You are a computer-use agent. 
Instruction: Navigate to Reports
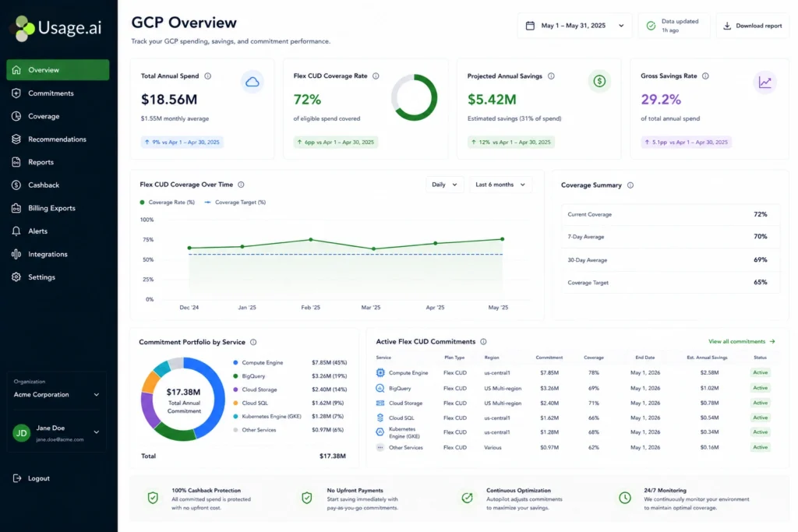click(41, 162)
